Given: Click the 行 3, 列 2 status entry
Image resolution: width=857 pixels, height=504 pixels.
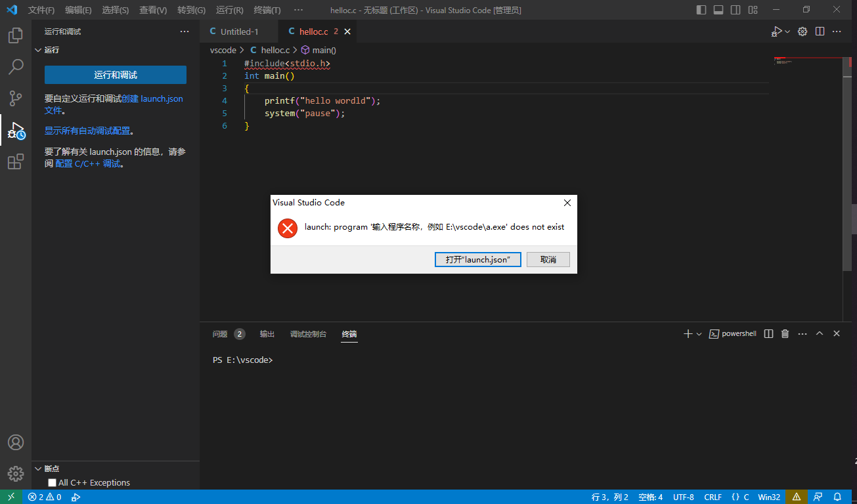Looking at the screenshot, I should click(x=610, y=497).
